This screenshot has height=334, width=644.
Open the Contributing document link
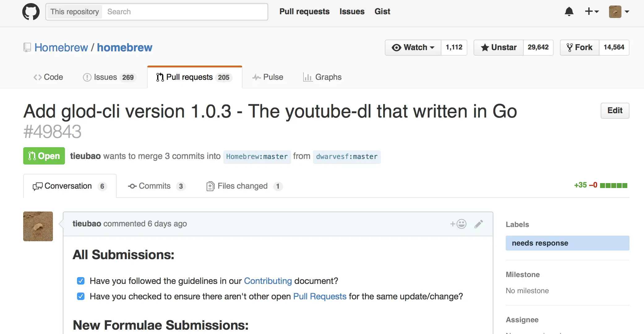click(x=268, y=281)
